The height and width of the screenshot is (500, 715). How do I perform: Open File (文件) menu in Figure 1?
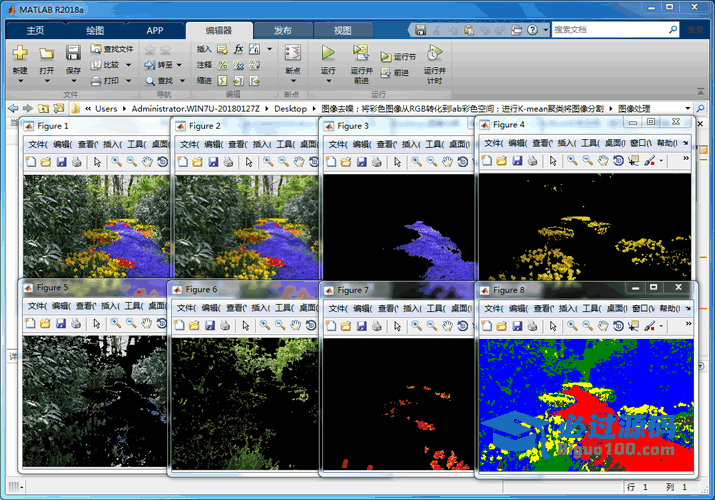37,144
